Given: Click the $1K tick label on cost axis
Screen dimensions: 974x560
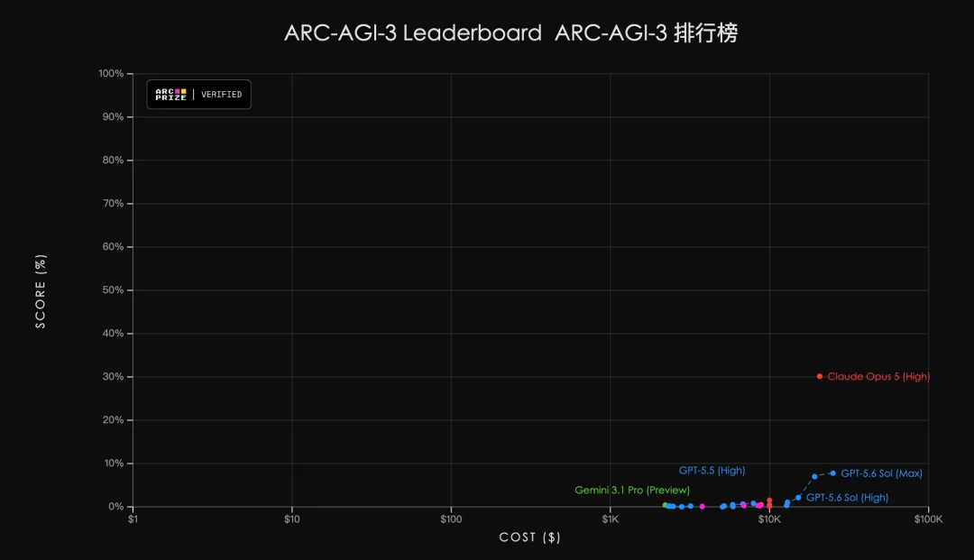Looking at the screenshot, I should pyautogui.click(x=610, y=519).
